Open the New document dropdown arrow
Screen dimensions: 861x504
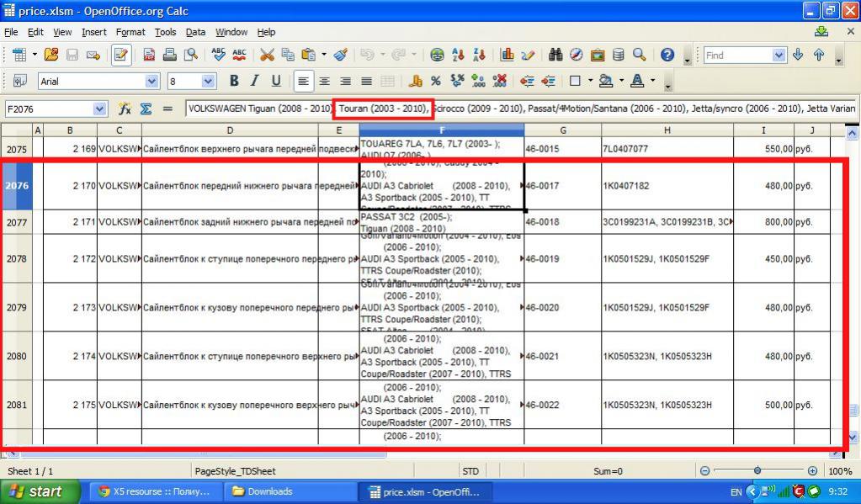tap(35, 55)
